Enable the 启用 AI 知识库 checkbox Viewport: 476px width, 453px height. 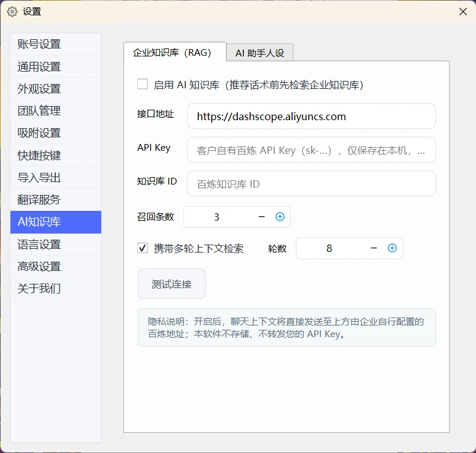[x=143, y=84]
